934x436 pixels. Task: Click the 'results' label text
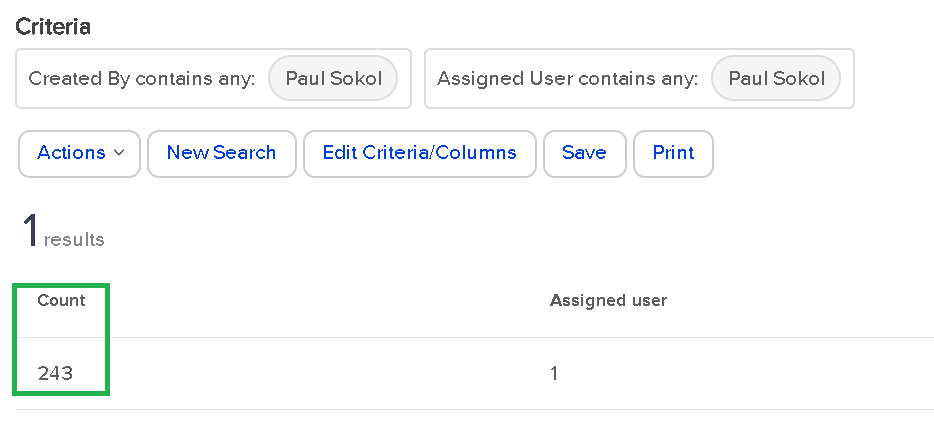pyautogui.click(x=74, y=240)
